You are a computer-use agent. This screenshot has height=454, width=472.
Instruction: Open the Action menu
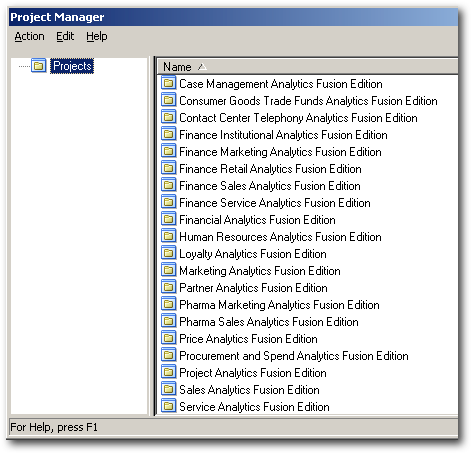(x=29, y=36)
